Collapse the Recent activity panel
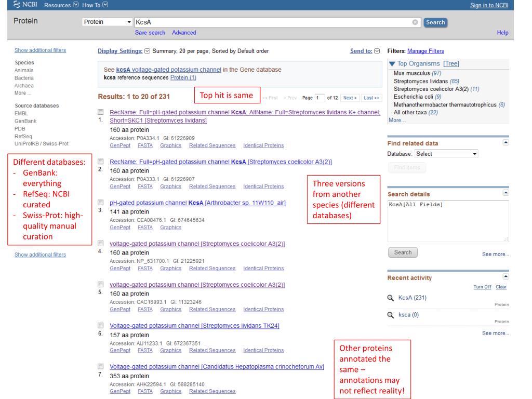Screen dimensions: 532x399 point(506,276)
